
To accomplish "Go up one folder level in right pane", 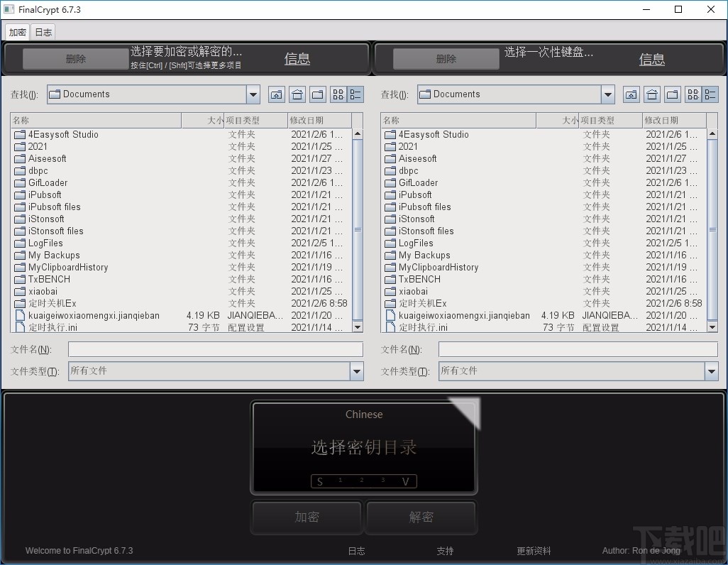I will [632, 94].
